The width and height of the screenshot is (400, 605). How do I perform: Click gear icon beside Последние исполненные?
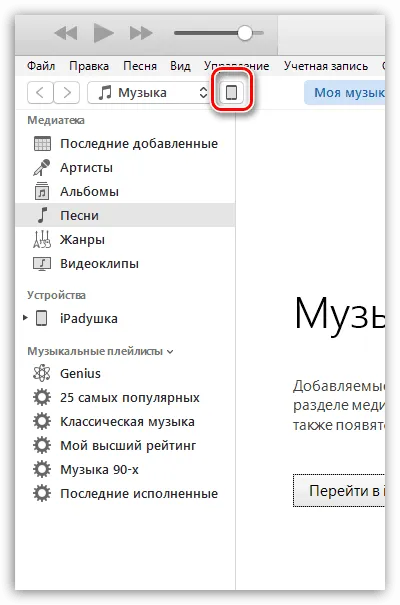pyautogui.click(x=42, y=493)
